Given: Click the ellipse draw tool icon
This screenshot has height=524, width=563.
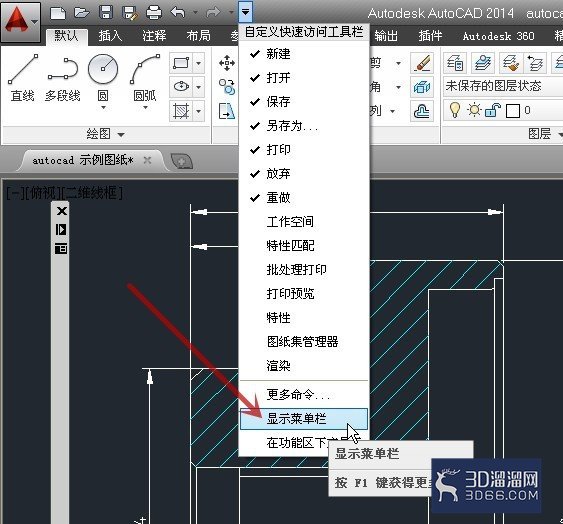Looking at the screenshot, I should (x=181, y=87).
